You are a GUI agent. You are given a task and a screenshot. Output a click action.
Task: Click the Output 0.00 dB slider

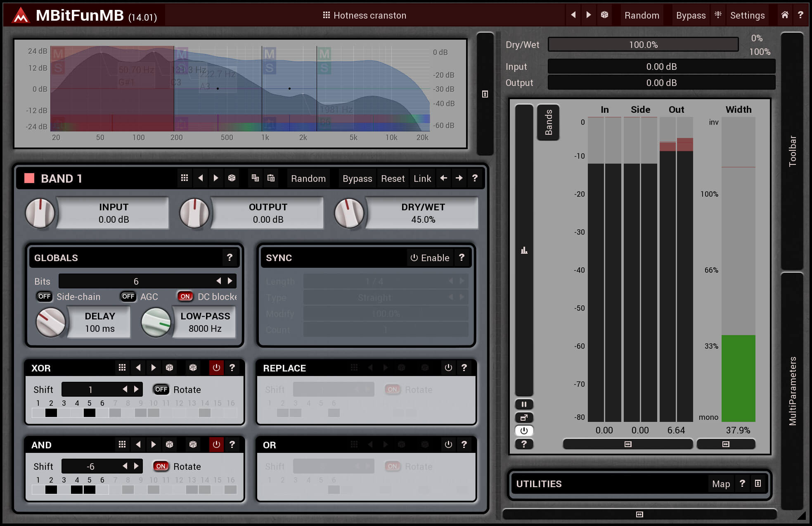tap(661, 82)
